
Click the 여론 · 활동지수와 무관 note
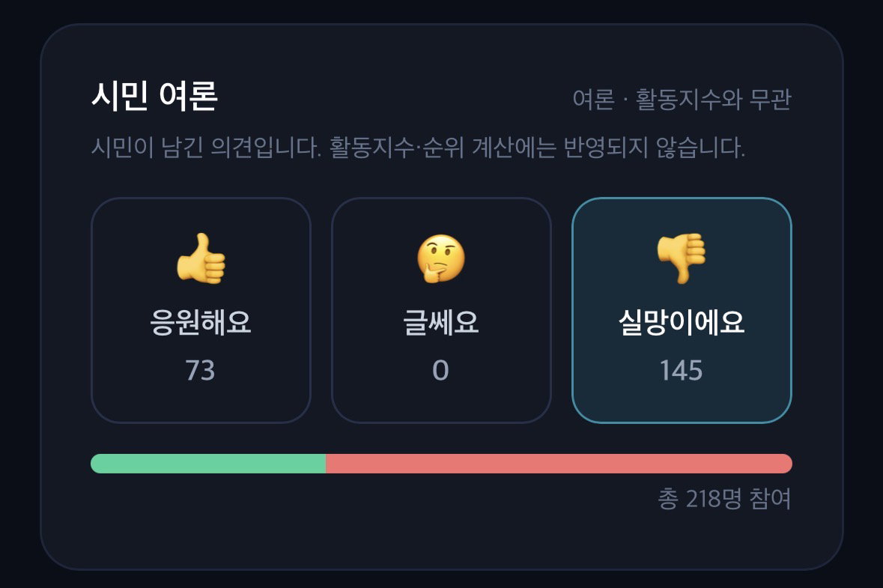[x=682, y=100]
